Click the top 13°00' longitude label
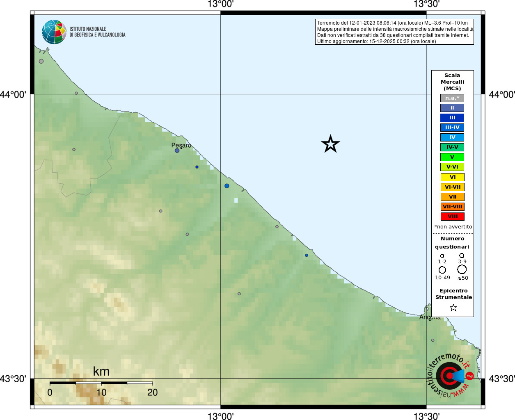This screenshot has width=515, height=420. pyautogui.click(x=220, y=5)
